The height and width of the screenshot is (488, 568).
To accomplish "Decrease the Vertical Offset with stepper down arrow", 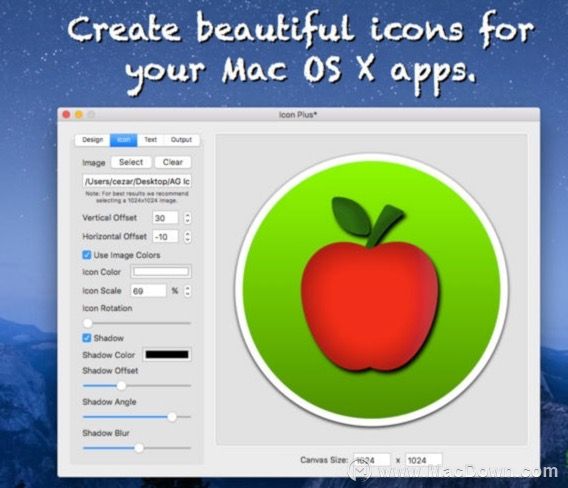I will [x=187, y=221].
